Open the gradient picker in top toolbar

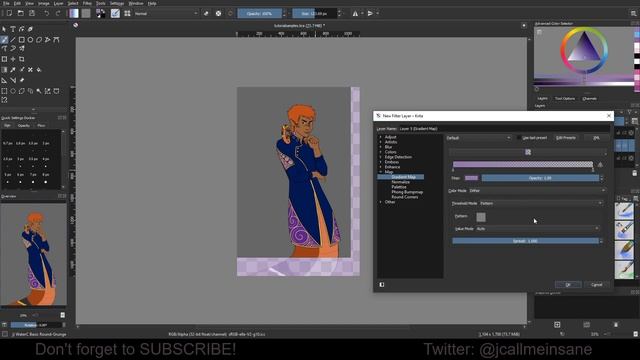[x=74, y=13]
